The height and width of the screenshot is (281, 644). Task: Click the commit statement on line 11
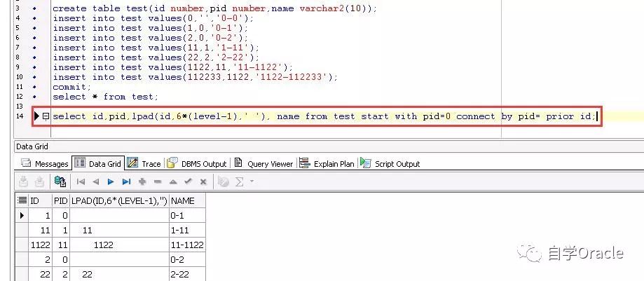71,87
